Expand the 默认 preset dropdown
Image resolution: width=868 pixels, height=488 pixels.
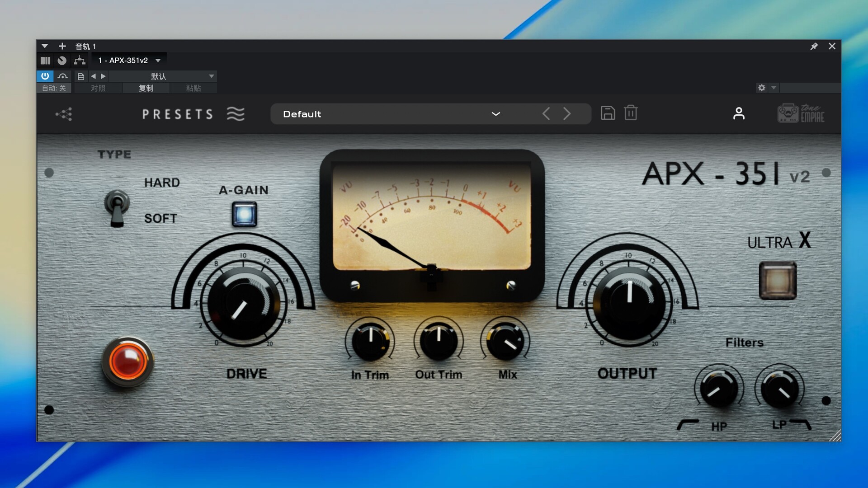[163, 76]
